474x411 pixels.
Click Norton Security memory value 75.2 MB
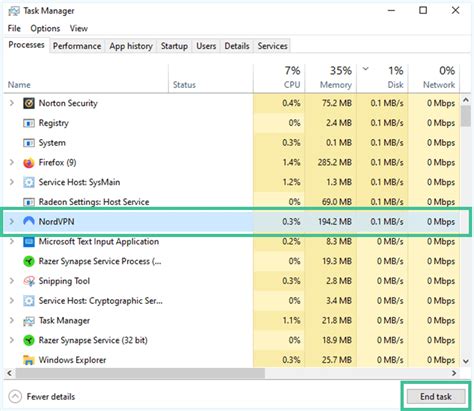tap(337, 103)
